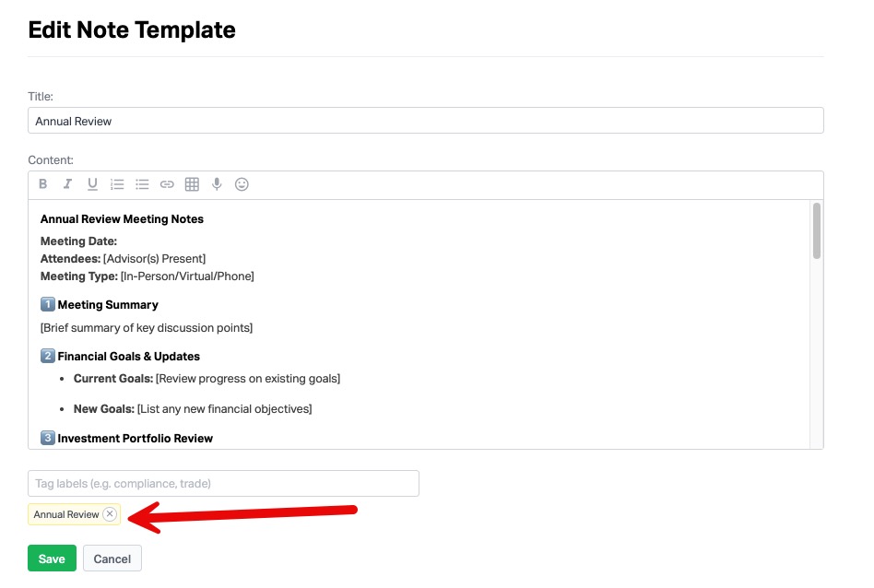This screenshot has width=874, height=588.
Task: Click the New Goals bullet item
Action: click(x=193, y=409)
